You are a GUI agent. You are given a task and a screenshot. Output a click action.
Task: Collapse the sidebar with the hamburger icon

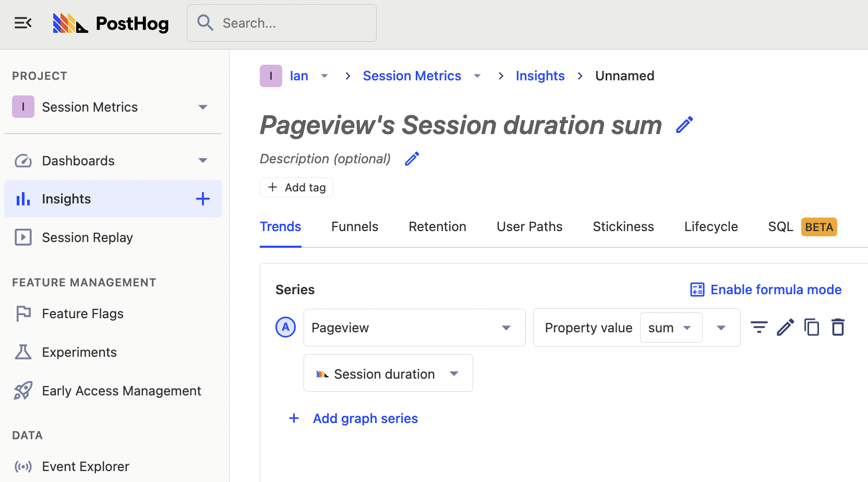click(x=23, y=23)
